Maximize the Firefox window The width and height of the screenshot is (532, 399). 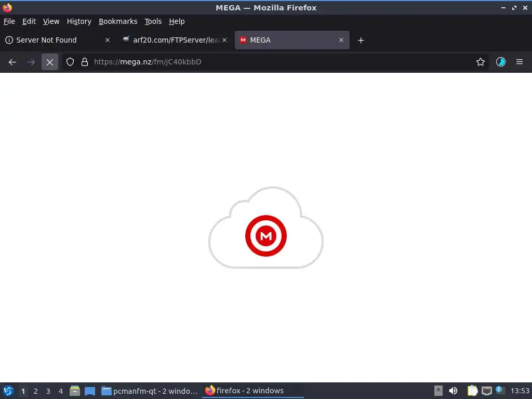coord(514,7)
